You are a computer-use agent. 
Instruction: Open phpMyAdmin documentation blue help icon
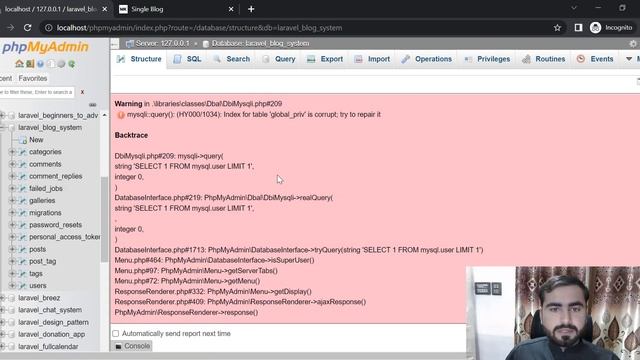pos(40,64)
